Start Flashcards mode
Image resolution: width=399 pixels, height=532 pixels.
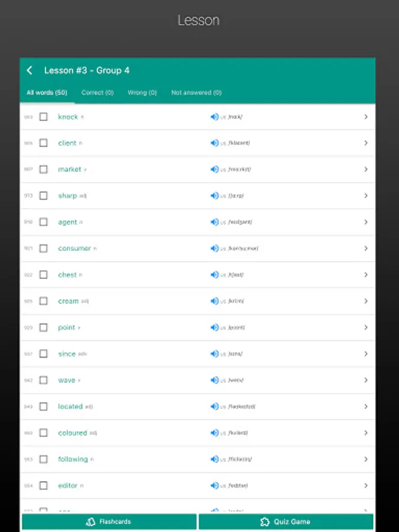tap(109, 522)
